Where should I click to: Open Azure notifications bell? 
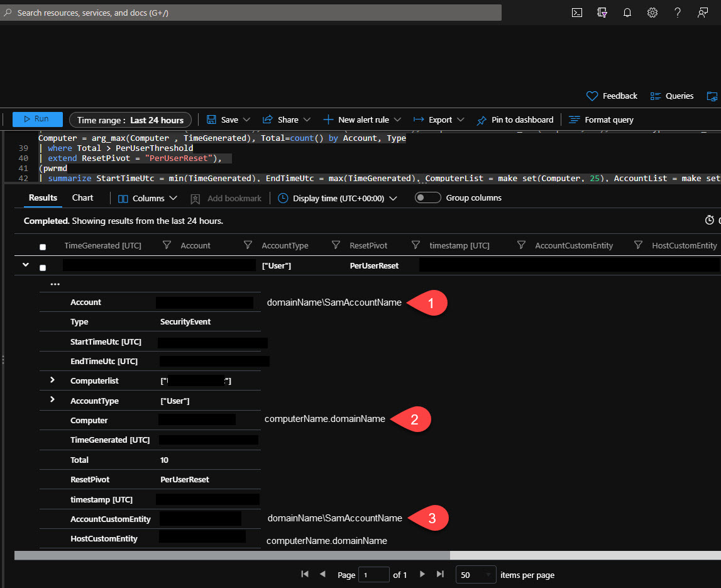tap(627, 13)
